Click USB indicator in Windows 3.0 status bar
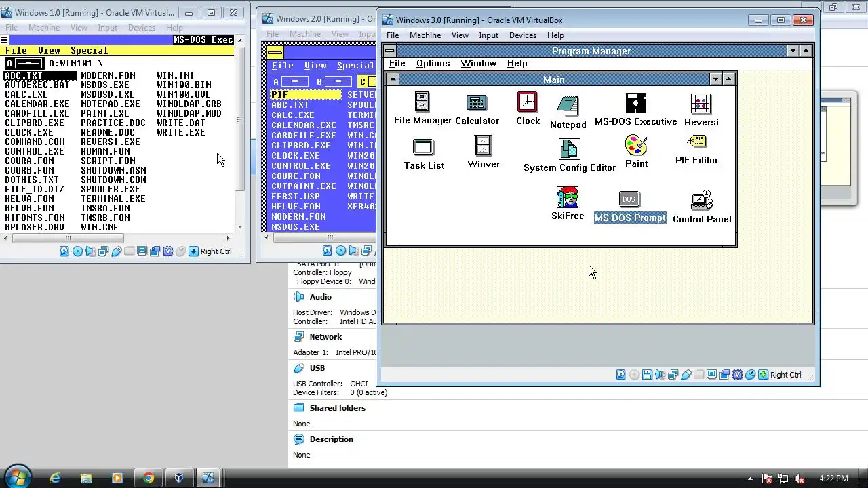 coord(686,375)
